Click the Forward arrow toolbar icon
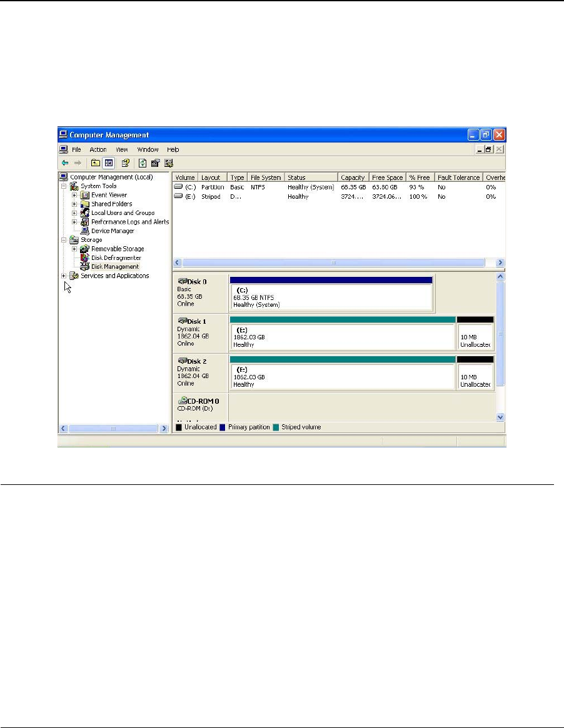 78,163
